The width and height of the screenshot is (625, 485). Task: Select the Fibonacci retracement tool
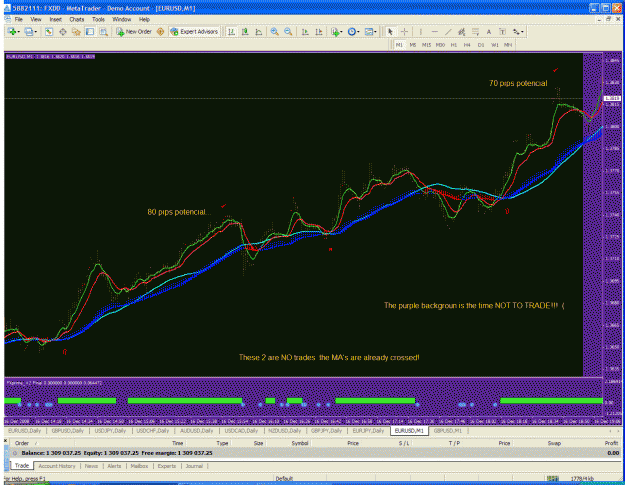[x=475, y=31]
